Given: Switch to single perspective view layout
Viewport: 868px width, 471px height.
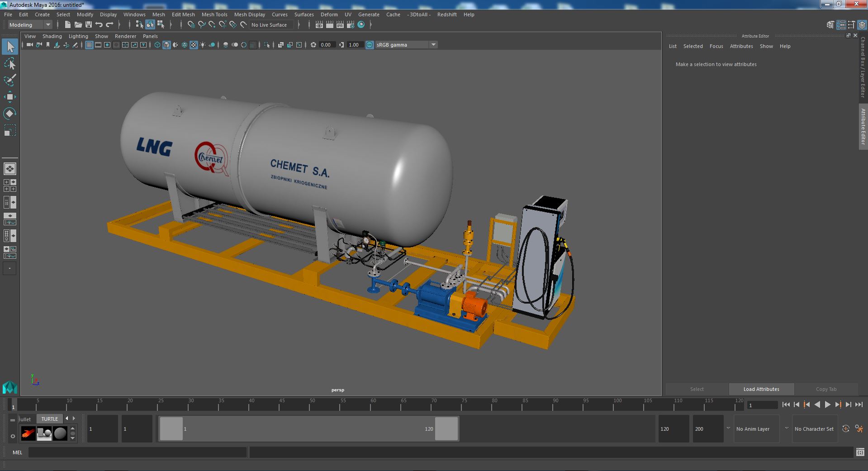Looking at the screenshot, I should point(10,169).
